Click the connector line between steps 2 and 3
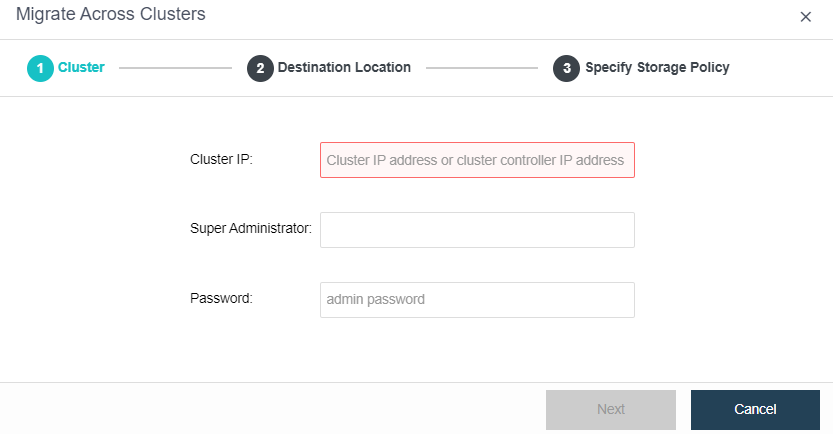This screenshot has height=434, width=833. [x=482, y=69]
